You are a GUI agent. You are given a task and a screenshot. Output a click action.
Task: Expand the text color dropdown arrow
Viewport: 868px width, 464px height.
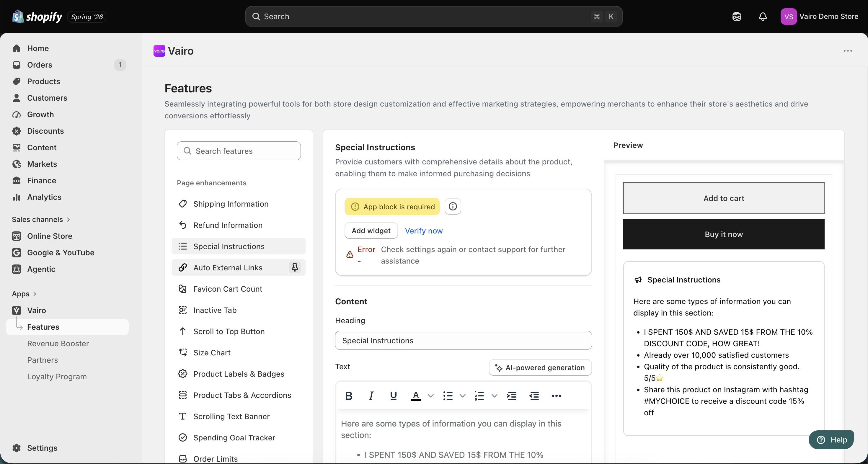(x=431, y=396)
